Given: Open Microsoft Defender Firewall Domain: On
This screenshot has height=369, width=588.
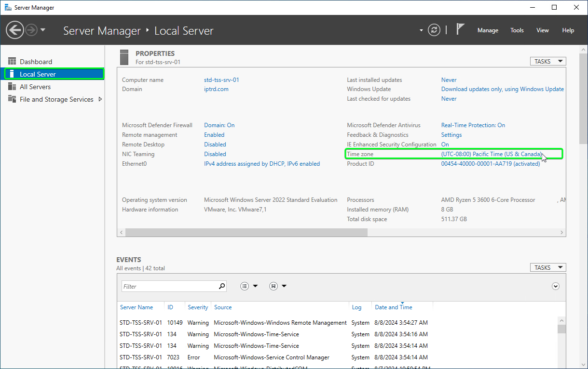Looking at the screenshot, I should click(219, 125).
